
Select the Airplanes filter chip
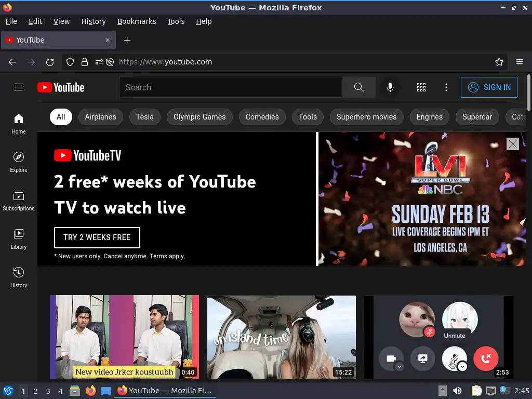tap(100, 117)
